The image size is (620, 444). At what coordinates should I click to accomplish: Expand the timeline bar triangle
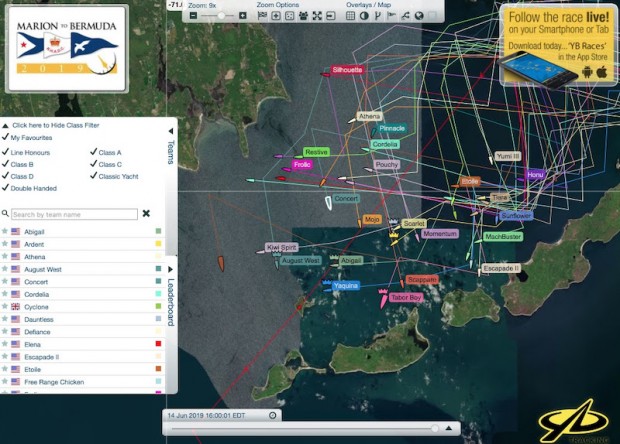[x=448, y=428]
